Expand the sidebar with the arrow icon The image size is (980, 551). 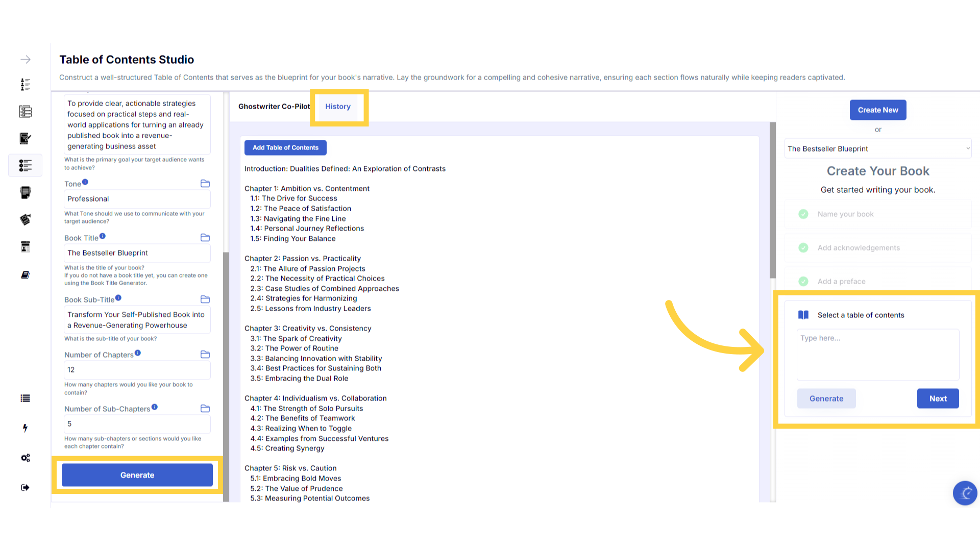(26, 60)
